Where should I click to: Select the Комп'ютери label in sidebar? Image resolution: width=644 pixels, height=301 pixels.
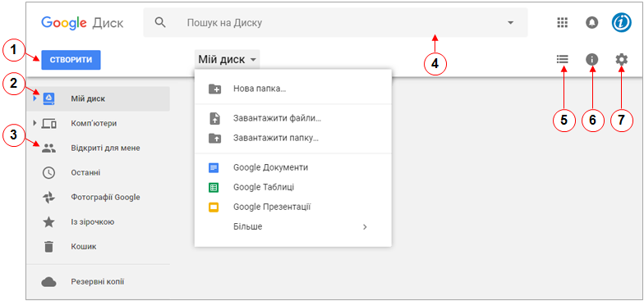94,123
